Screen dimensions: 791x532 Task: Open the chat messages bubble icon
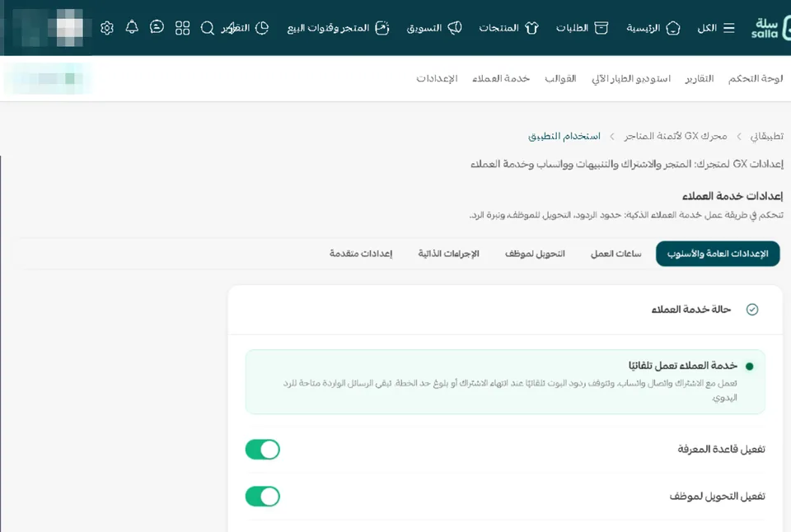click(157, 27)
